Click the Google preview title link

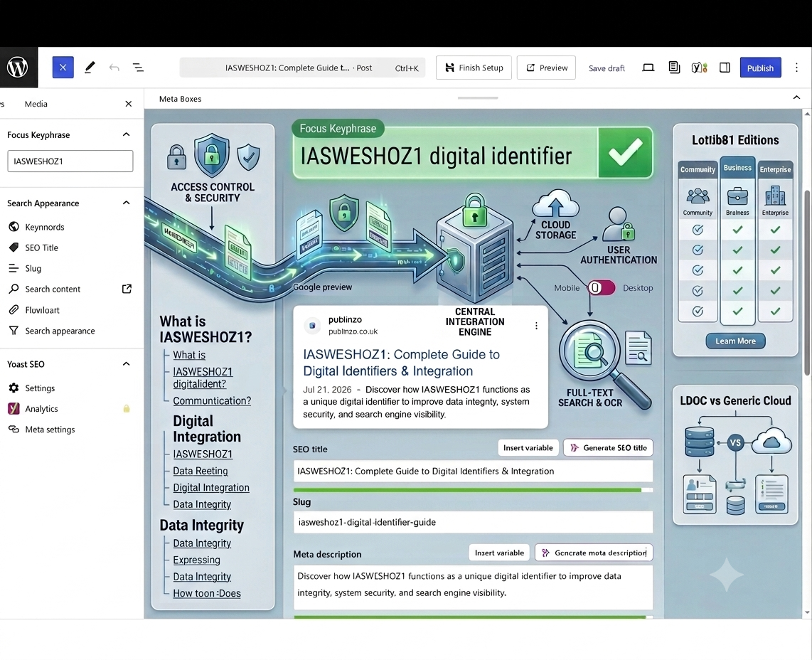tap(401, 363)
